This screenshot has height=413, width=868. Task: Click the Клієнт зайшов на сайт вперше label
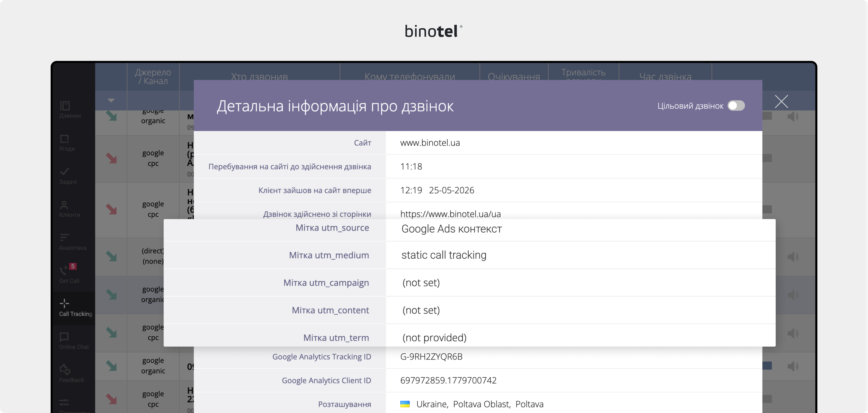(315, 190)
